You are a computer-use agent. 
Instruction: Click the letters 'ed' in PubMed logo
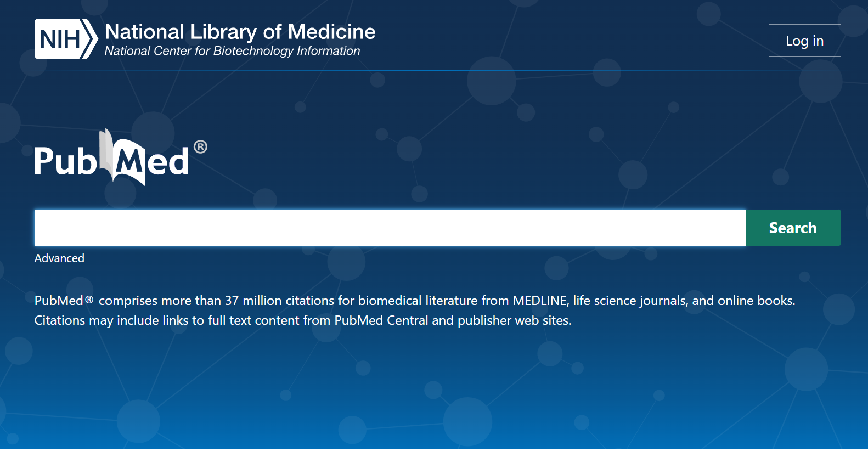pyautogui.click(x=168, y=162)
